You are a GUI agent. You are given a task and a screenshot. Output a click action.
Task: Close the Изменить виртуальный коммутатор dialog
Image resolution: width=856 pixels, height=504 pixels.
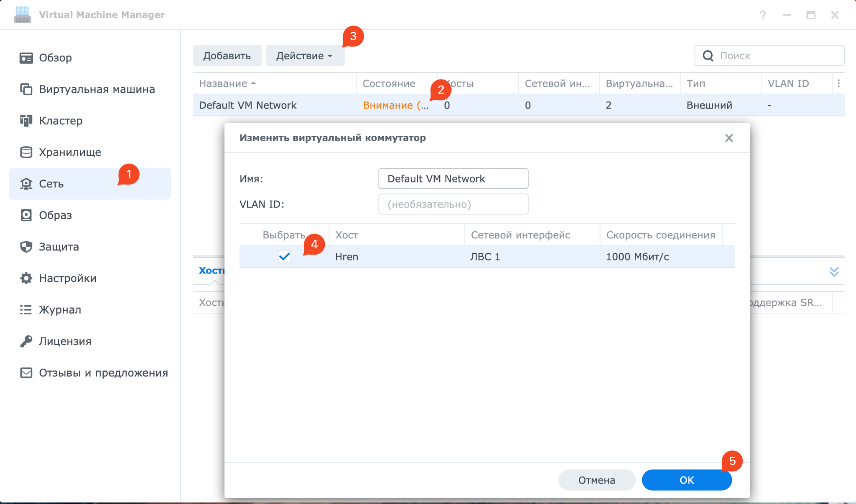pyautogui.click(x=729, y=138)
